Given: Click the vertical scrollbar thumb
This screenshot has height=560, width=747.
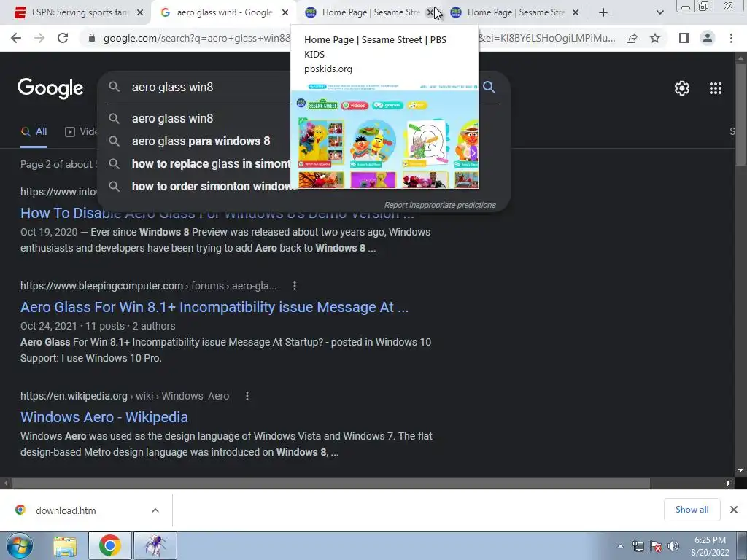Looking at the screenshot, I should 740,114.
